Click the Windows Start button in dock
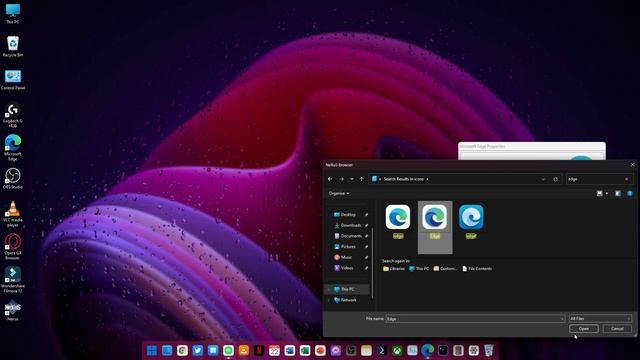This screenshot has width=640, height=360. click(151, 350)
